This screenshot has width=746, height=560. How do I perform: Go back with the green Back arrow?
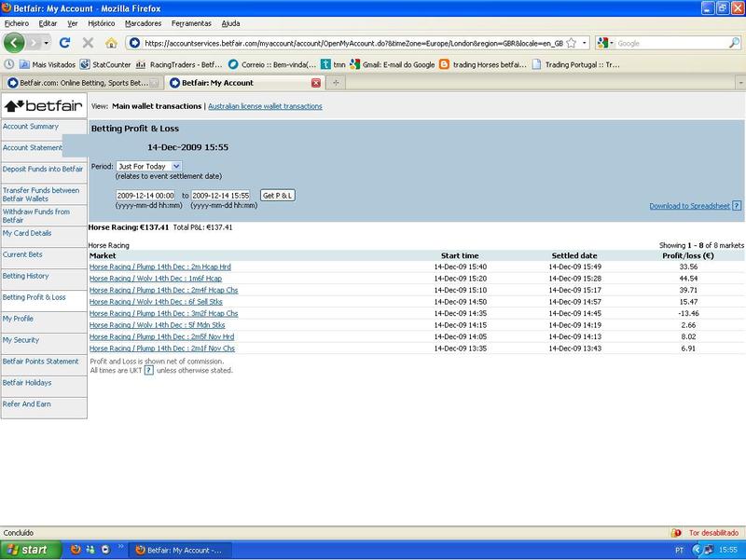tap(14, 43)
